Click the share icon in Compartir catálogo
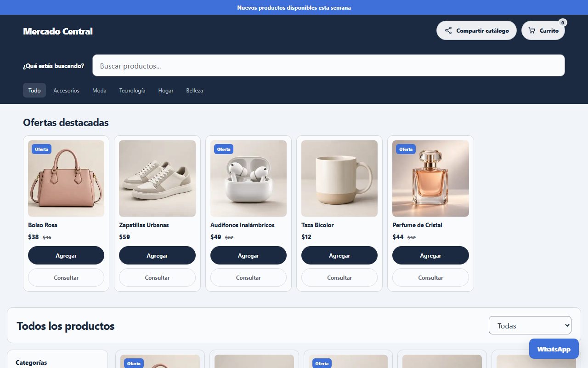588x368 pixels. click(448, 31)
